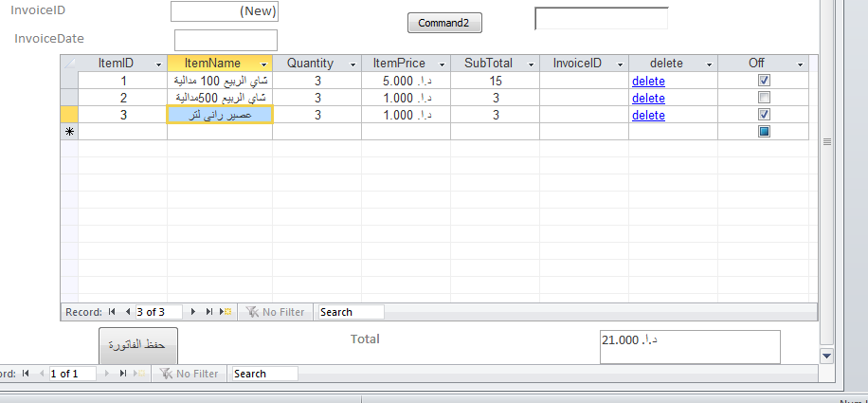Image resolution: width=868 pixels, height=403 pixels.
Task: Go to first record in subform navigator
Action: (113, 312)
